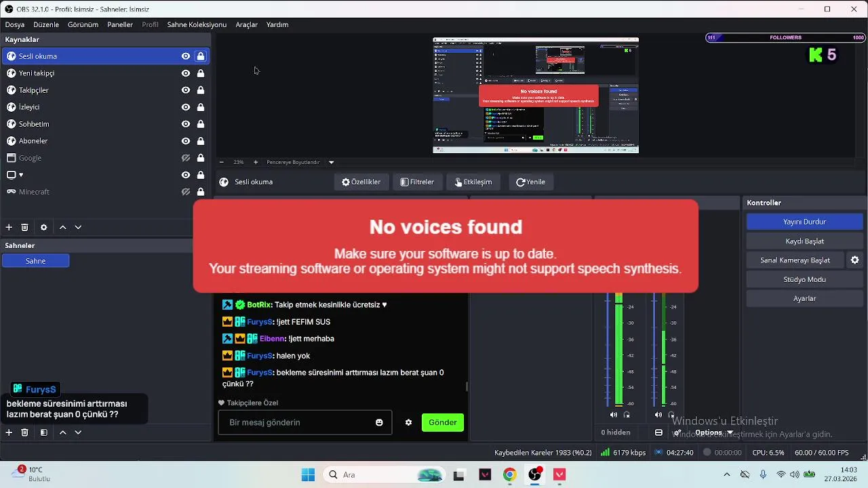Adjust first mixer channel volume slider

click(606, 349)
